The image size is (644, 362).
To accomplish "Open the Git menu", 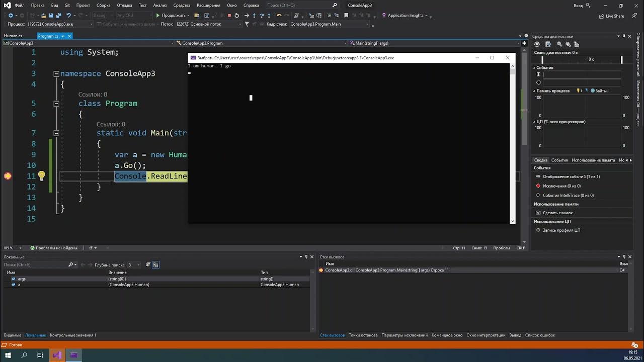I will (x=67, y=5).
